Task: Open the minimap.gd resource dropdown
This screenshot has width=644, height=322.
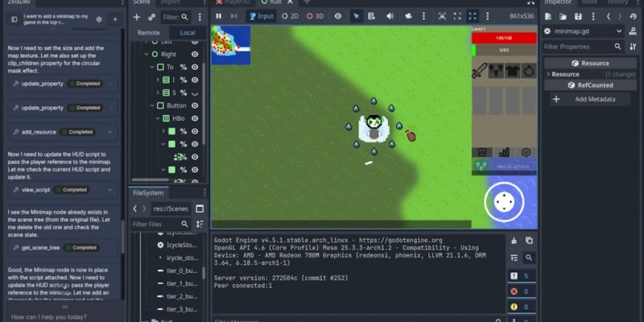Action: pyautogui.click(x=619, y=31)
